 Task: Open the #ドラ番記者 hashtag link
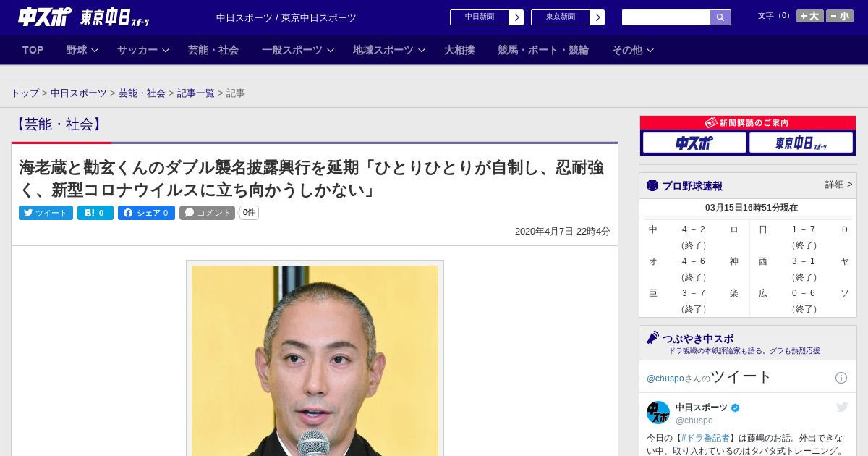[705, 438]
